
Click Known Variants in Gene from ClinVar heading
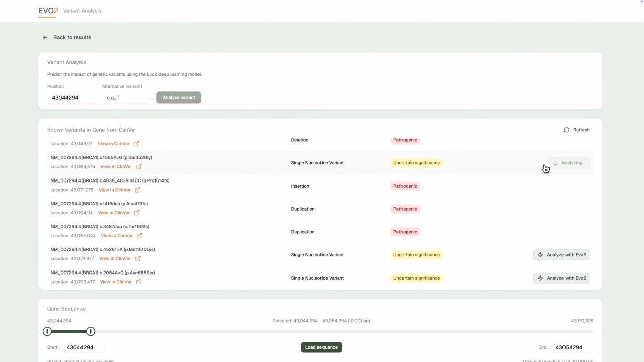point(92,130)
